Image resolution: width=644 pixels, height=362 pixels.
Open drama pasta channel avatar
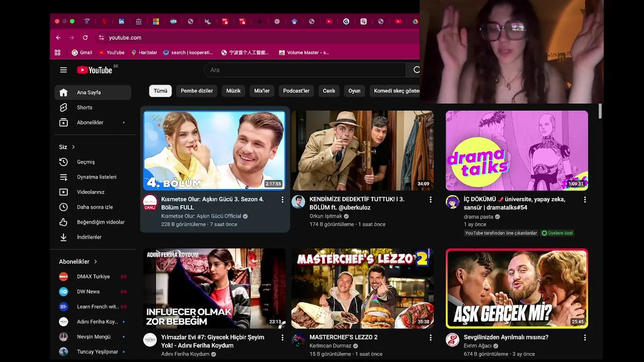[x=452, y=202]
